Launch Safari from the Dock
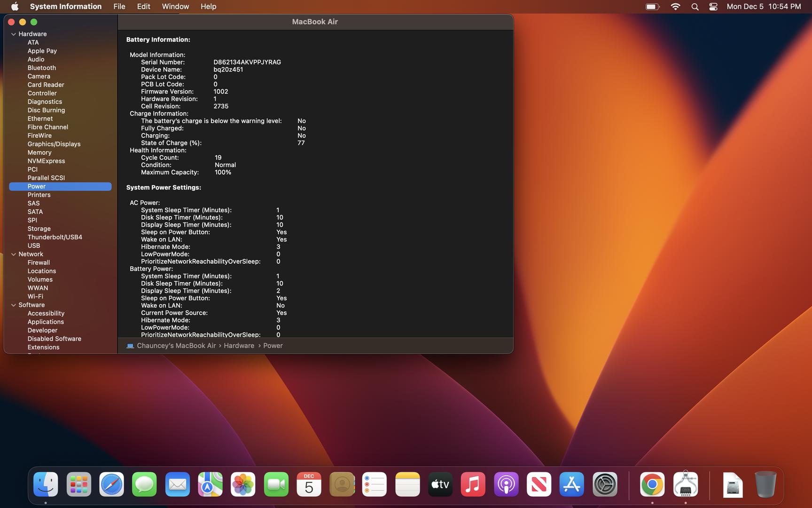 (111, 484)
